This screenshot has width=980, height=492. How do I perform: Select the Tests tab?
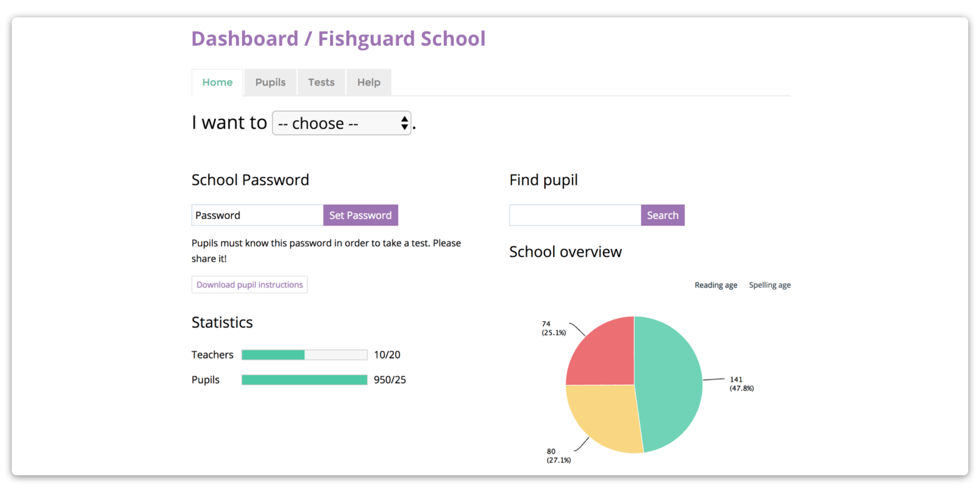click(x=321, y=82)
